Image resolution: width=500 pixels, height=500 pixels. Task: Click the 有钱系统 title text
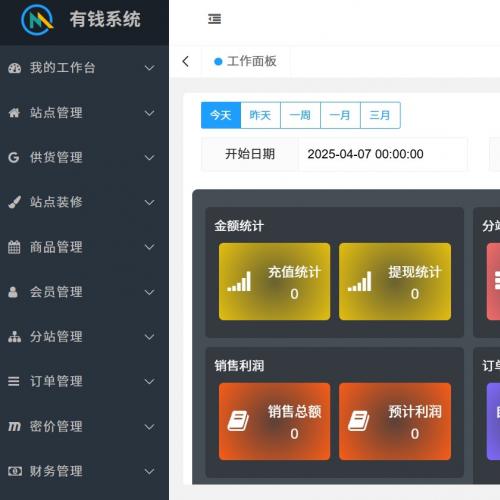(x=105, y=19)
